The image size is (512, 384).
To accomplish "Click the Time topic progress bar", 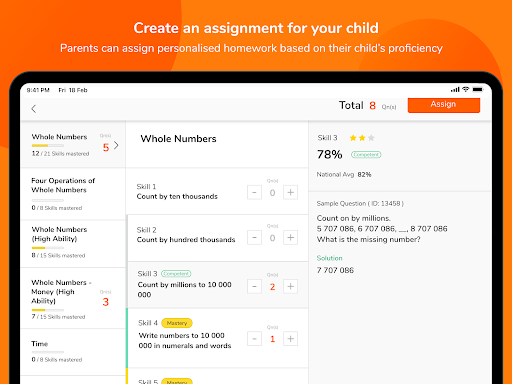I will [x=48, y=352].
